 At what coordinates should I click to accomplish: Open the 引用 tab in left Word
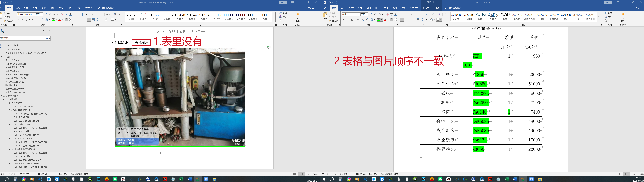pos(44,8)
